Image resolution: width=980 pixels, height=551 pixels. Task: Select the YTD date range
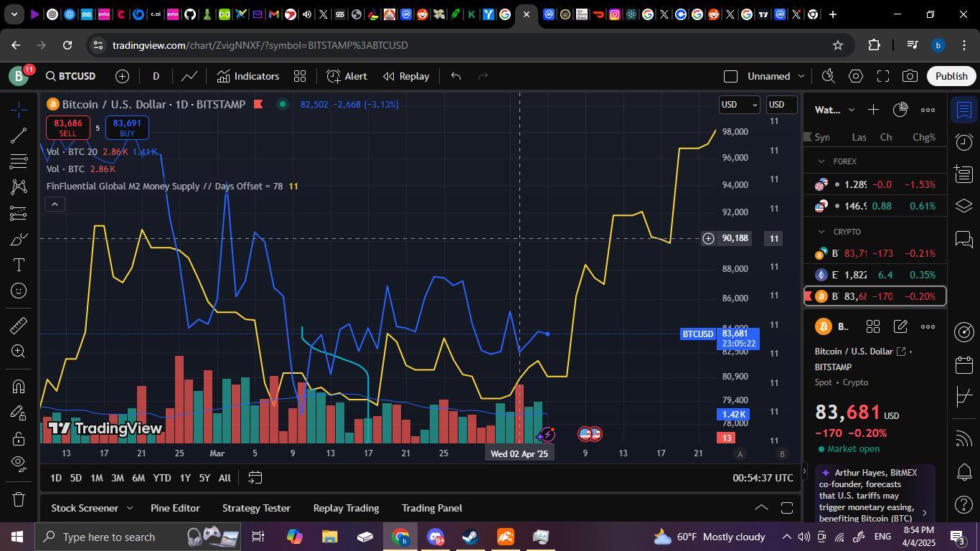(x=162, y=478)
